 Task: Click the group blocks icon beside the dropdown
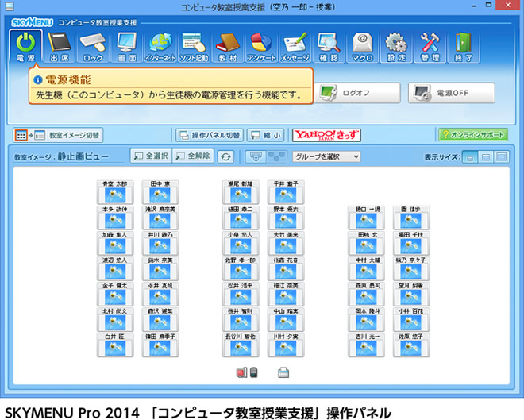point(277,156)
